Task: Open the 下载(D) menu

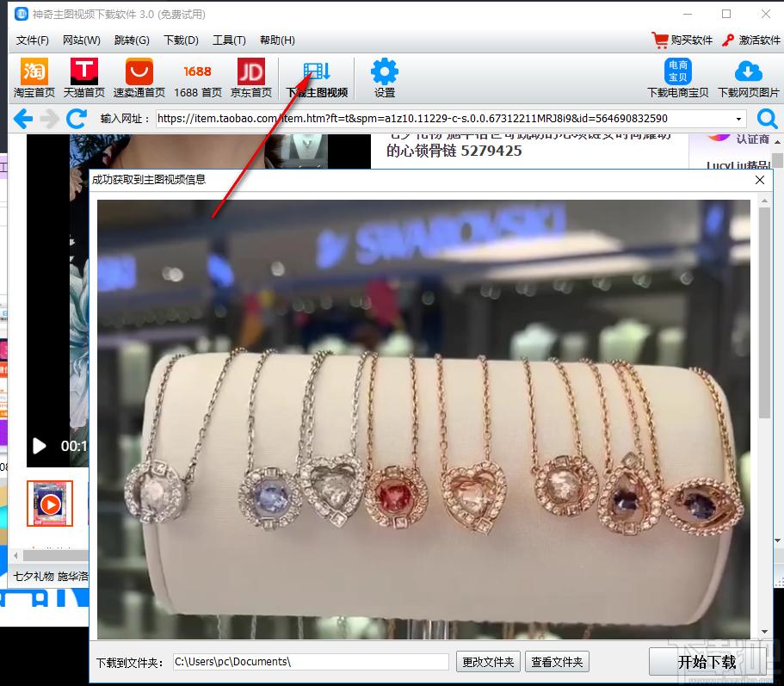Action: (181, 40)
